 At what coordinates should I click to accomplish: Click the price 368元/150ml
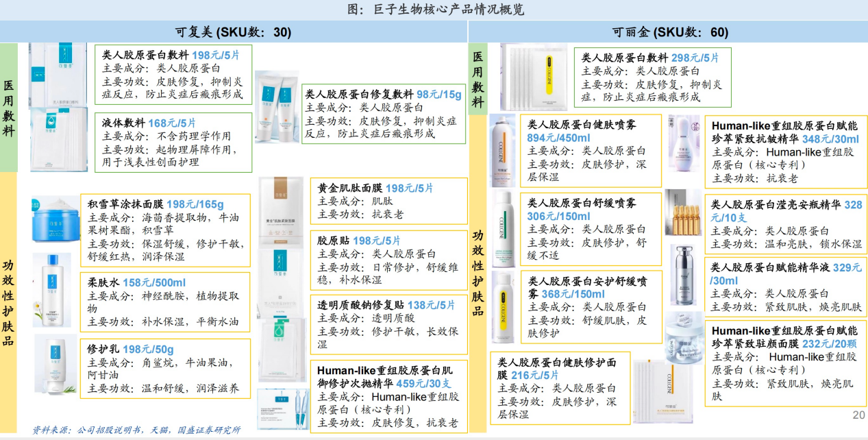[x=573, y=294]
